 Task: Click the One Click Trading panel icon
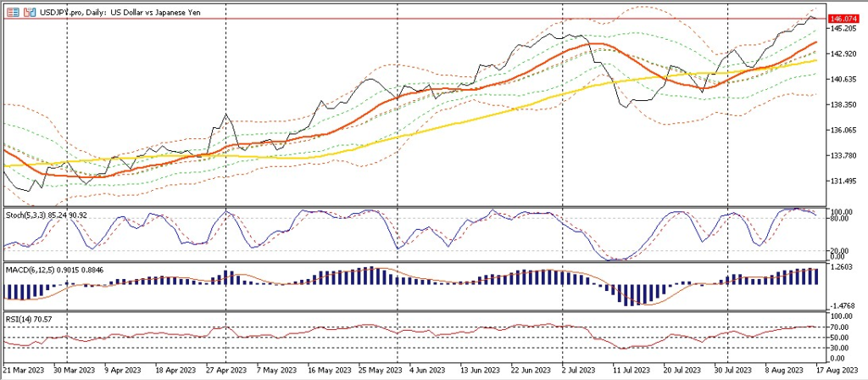coord(10,14)
